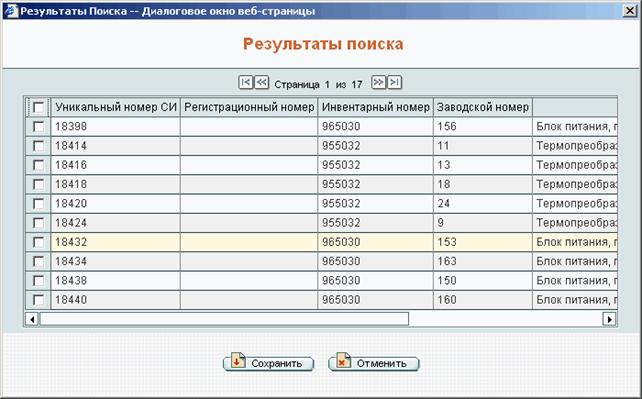Click the horizontal scrollbar left arrow
This screenshot has width=642, height=399.
(32, 319)
